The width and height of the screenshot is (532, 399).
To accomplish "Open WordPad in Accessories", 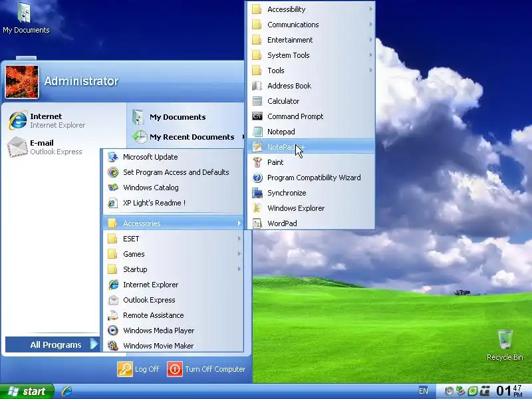I will pos(311,223).
